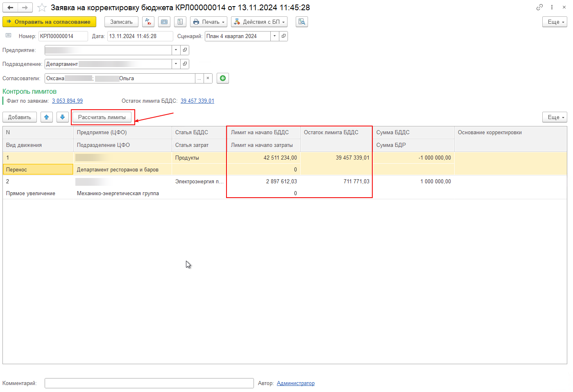Screen dimensions: 573x392
Task: Click the 2 897 612,03 limit cell
Action: coord(264,181)
